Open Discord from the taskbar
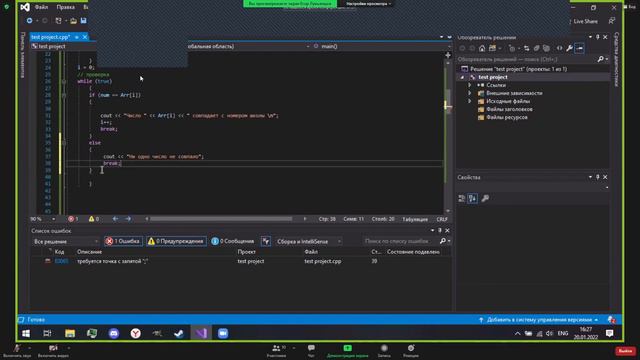 pos(114,333)
